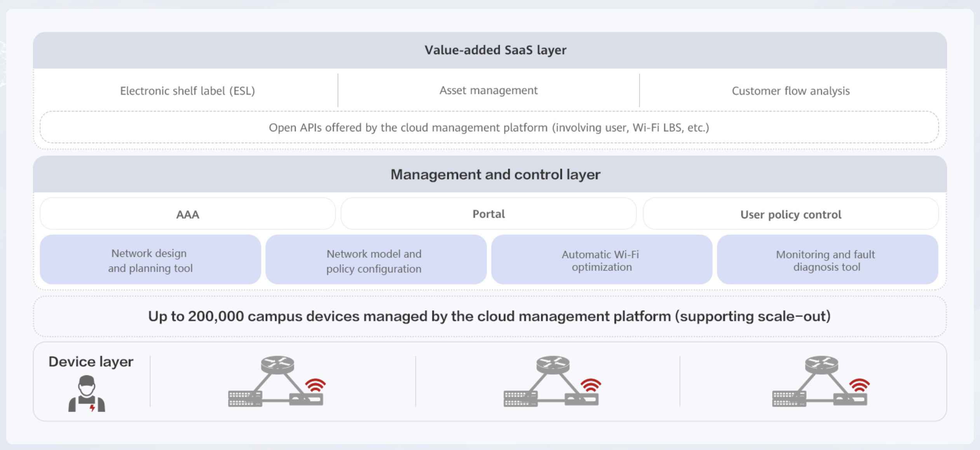Select Automatic Wi-Fi optimization block
The height and width of the screenshot is (450, 980).
pos(601,260)
